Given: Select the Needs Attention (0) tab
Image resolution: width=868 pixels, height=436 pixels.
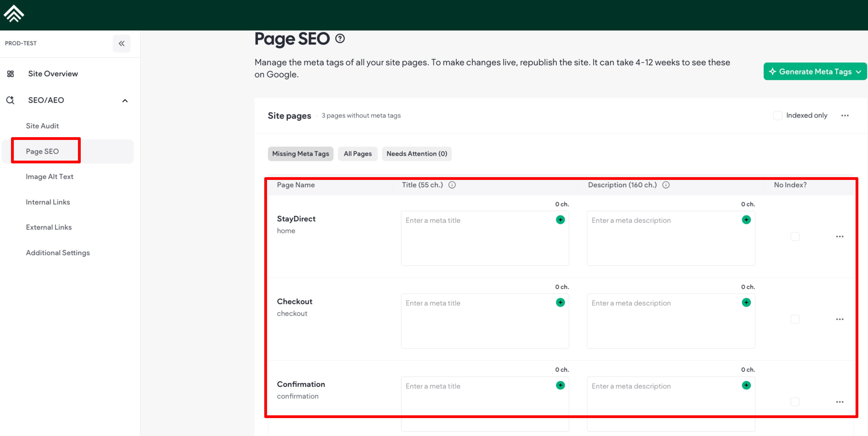Looking at the screenshot, I should click(416, 154).
